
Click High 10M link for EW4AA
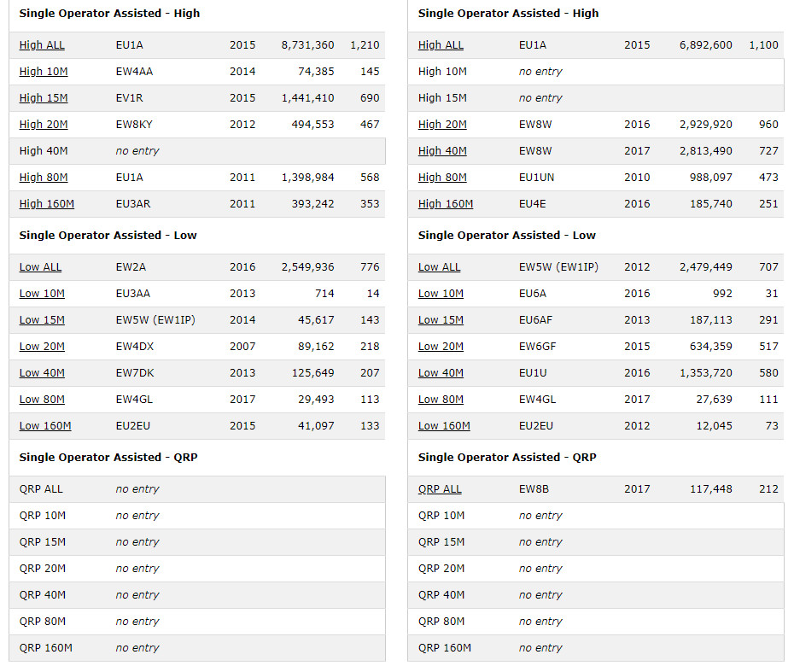43,72
